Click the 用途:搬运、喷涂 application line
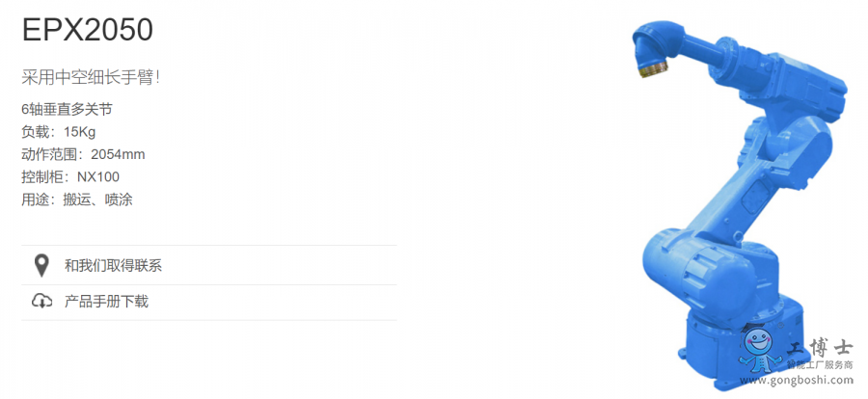This screenshot has width=868, height=399. (x=77, y=199)
